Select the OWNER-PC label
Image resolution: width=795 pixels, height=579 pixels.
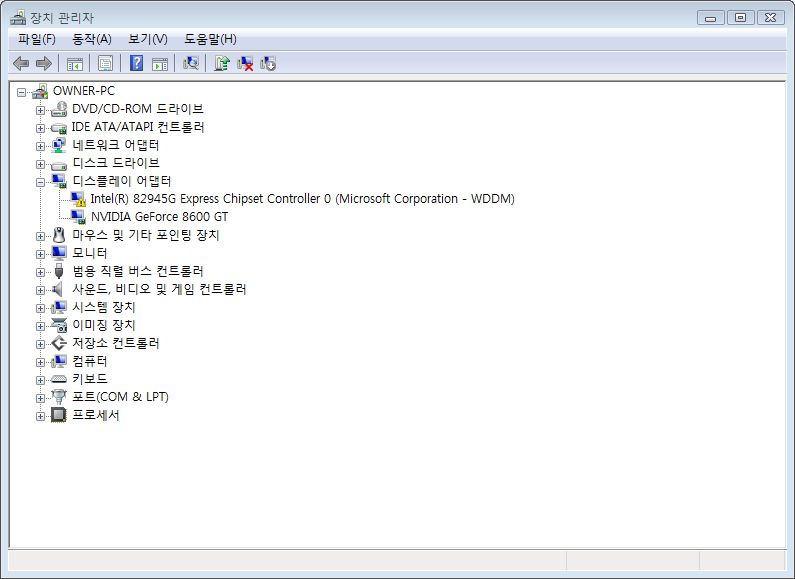tap(84, 91)
